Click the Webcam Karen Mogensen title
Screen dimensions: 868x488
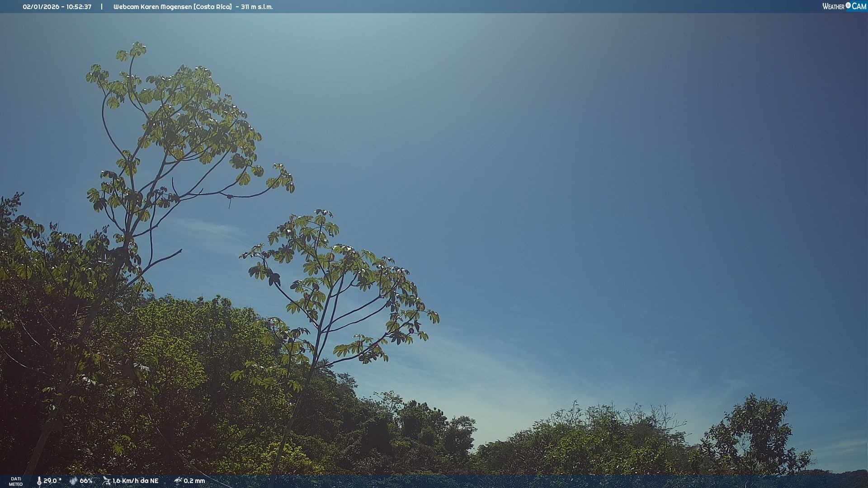point(152,7)
